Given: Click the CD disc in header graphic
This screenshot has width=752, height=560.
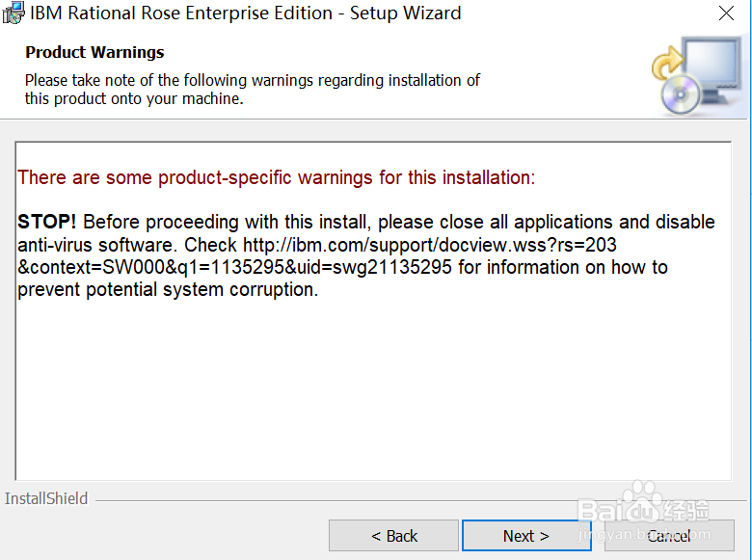Looking at the screenshot, I should [681, 94].
